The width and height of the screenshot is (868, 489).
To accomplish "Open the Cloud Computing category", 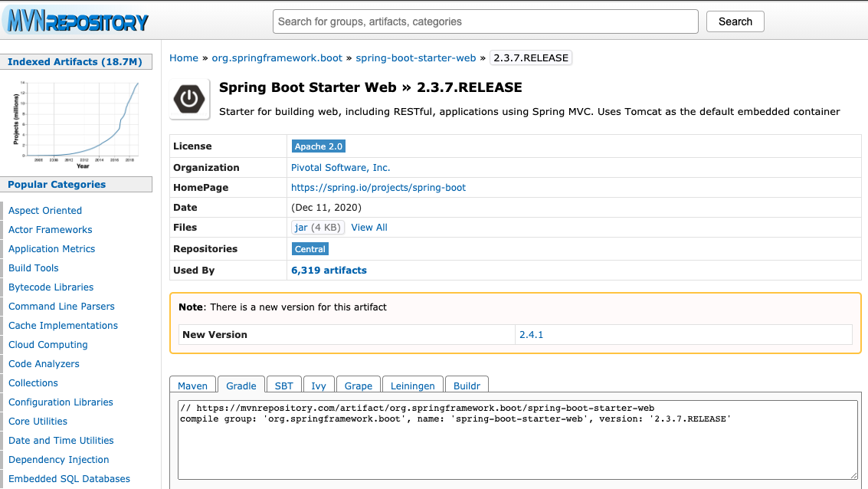I will (47, 344).
